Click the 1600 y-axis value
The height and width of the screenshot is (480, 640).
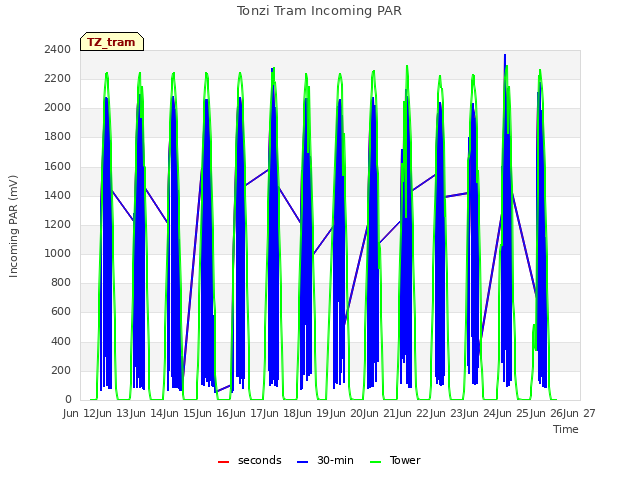click(x=58, y=166)
